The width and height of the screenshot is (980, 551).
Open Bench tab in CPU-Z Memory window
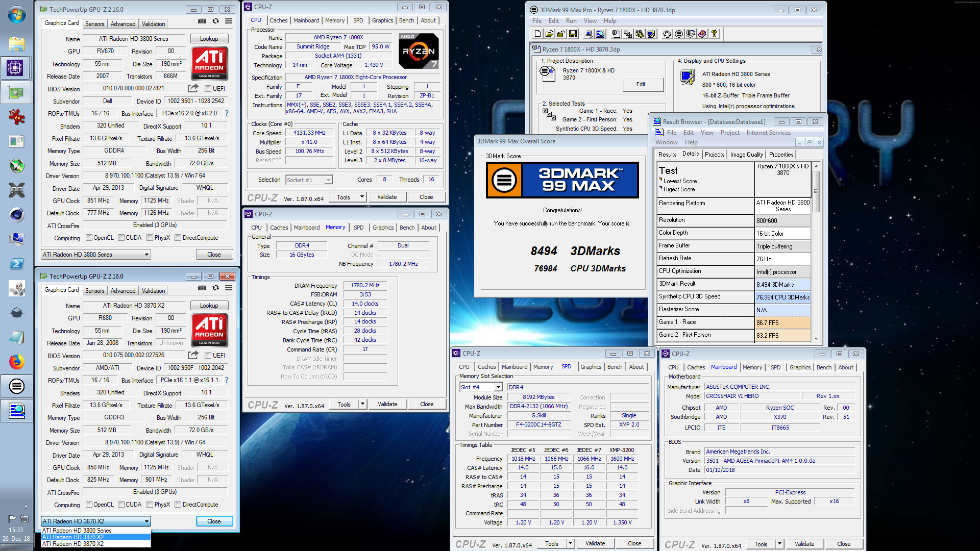[x=407, y=228]
